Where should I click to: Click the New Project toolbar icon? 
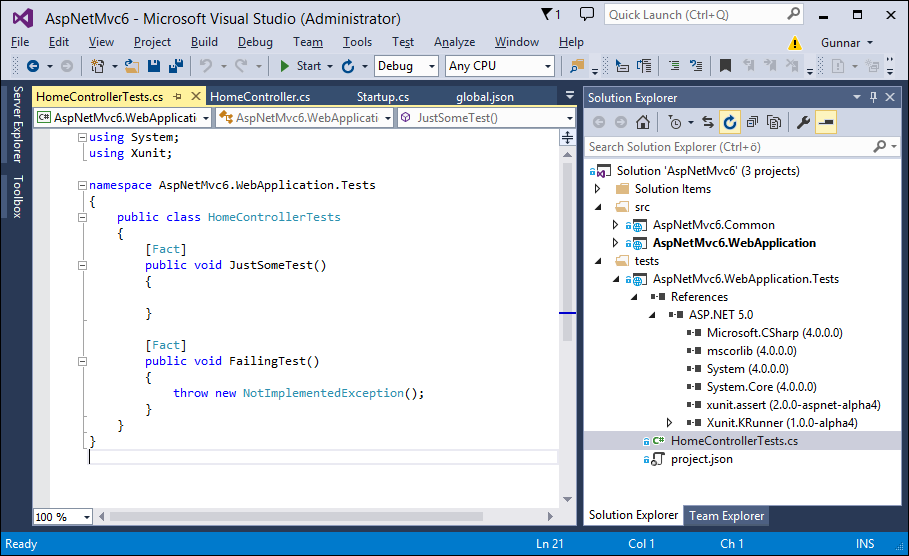pyautogui.click(x=97, y=66)
